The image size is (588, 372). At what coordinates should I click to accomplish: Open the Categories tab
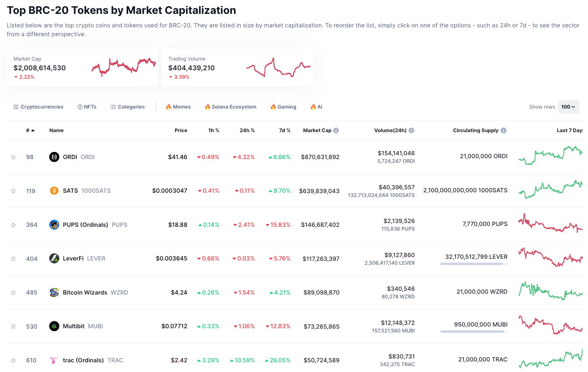127,107
